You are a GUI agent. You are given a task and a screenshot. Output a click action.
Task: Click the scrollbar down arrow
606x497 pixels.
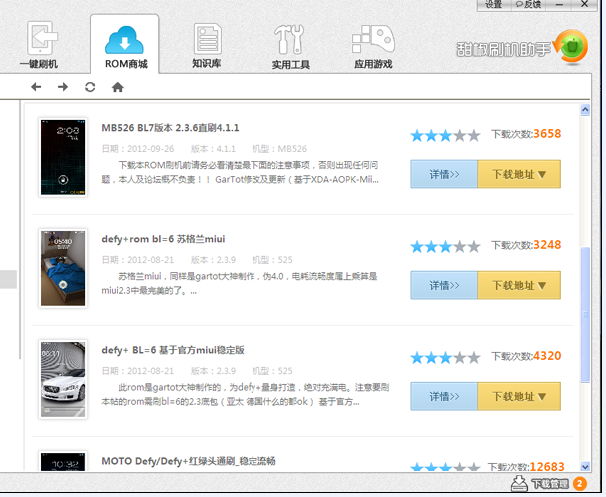pos(585,466)
